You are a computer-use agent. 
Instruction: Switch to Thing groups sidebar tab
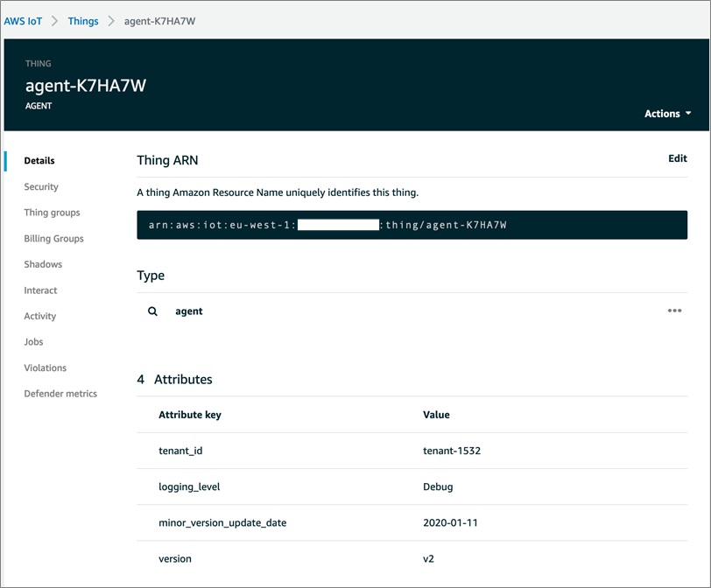click(53, 213)
